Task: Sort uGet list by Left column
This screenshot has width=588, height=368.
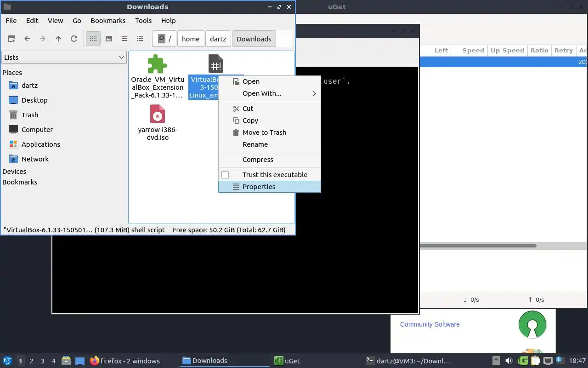Action: [441, 51]
